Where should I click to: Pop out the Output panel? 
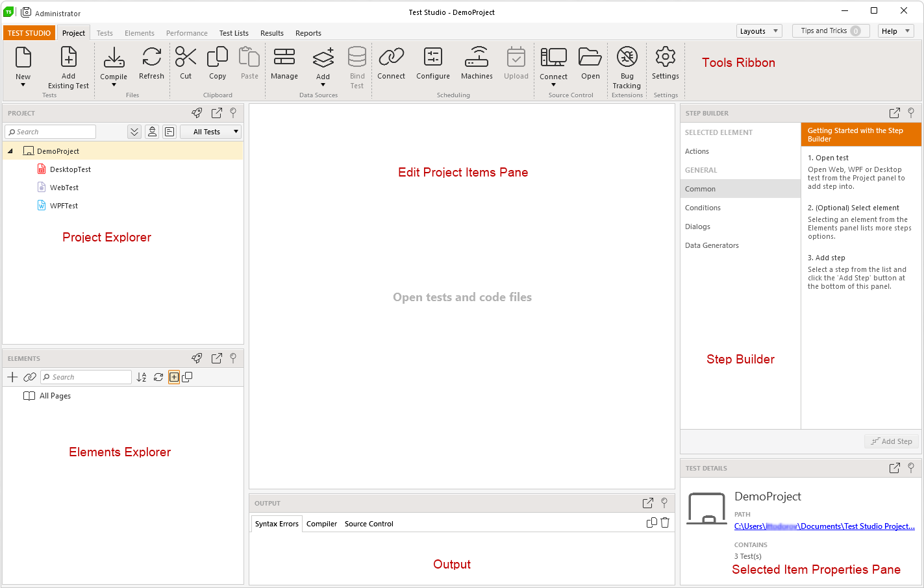click(x=647, y=503)
